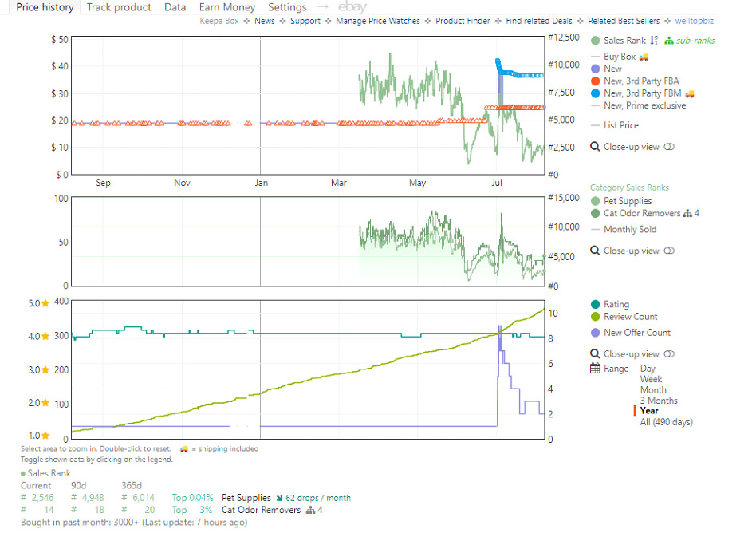Click magnifier icon in price Close-up view
Image resolution: width=756 pixels, height=533 pixels.
tap(595, 147)
